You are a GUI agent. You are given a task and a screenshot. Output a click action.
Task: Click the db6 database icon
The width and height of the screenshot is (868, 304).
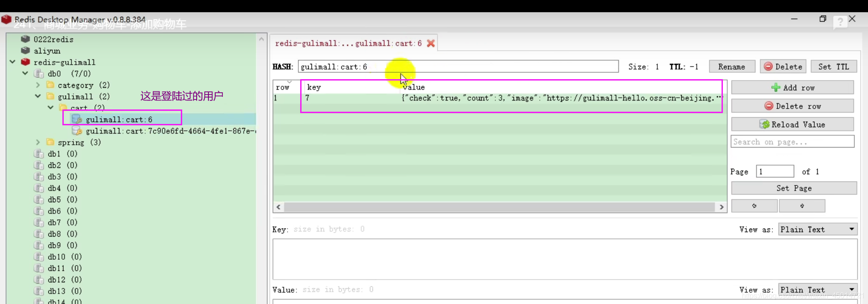(39, 211)
